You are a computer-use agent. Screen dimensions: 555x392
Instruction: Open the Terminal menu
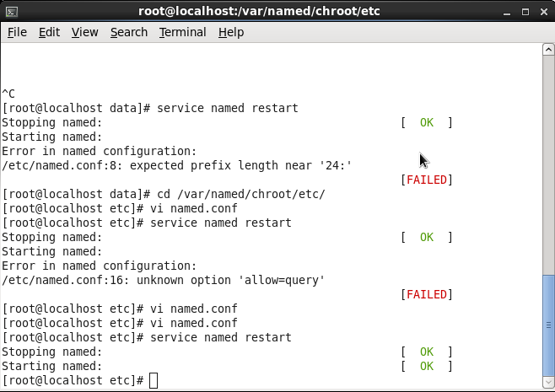[182, 32]
